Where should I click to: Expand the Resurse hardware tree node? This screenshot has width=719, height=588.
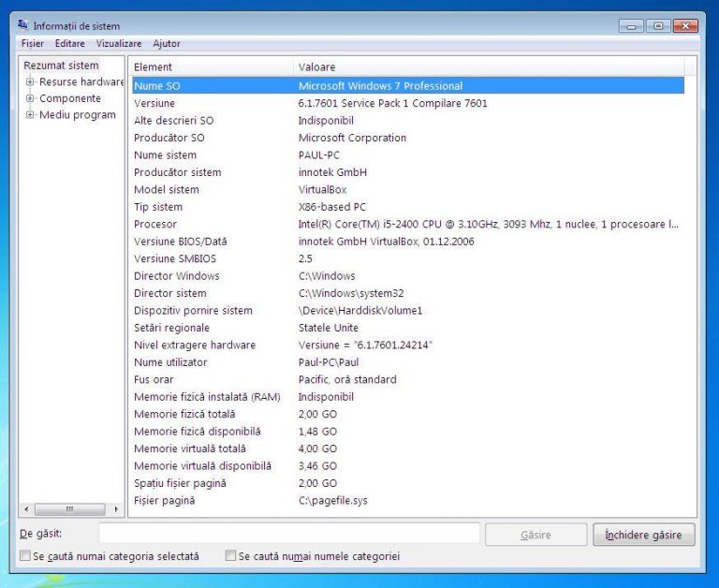coord(30,81)
